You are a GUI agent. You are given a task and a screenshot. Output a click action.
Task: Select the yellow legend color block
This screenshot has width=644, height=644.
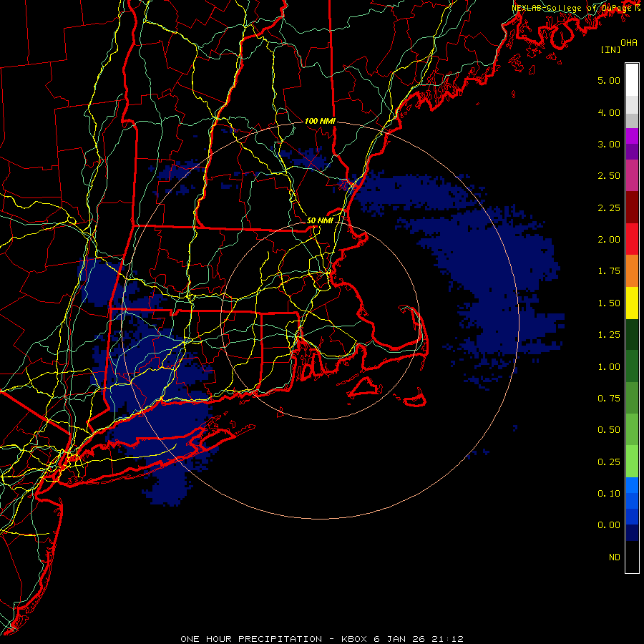[632, 303]
